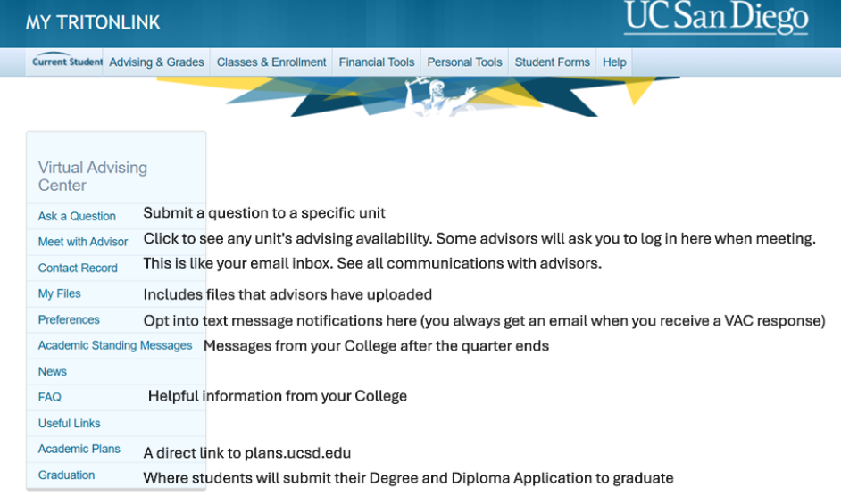
Task: Open the Help menu
Action: tap(614, 62)
